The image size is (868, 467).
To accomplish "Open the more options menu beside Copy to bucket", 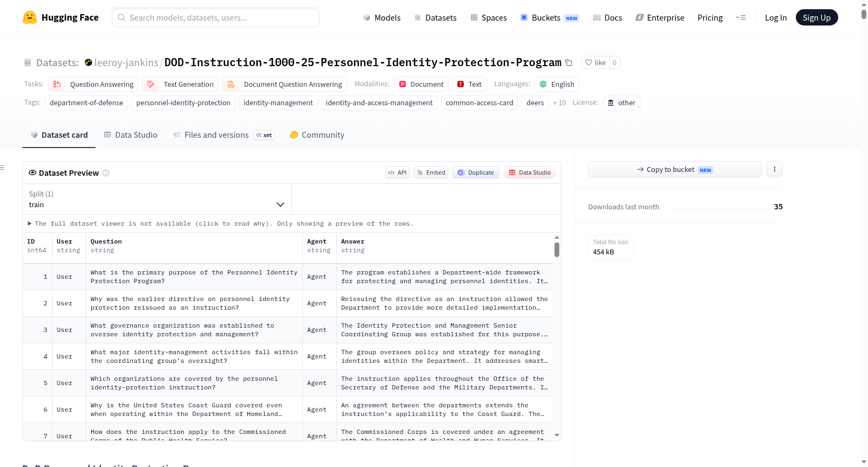I will click(774, 169).
